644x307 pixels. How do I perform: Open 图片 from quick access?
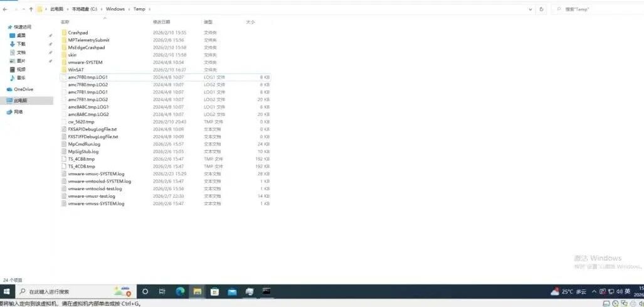(21, 61)
